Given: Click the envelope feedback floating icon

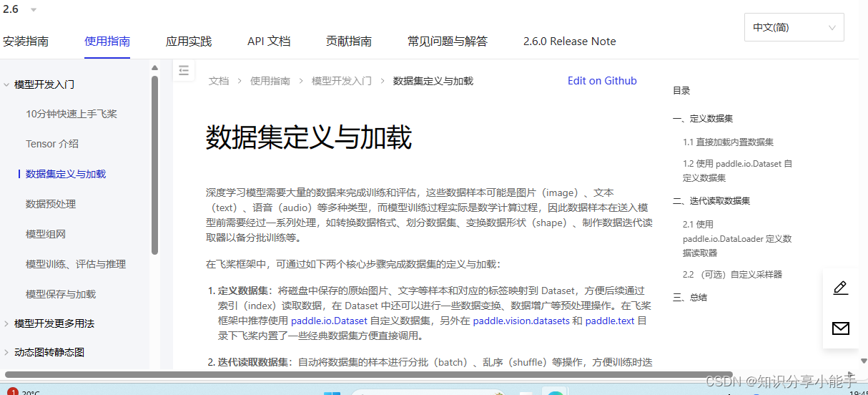Looking at the screenshot, I should (841, 328).
